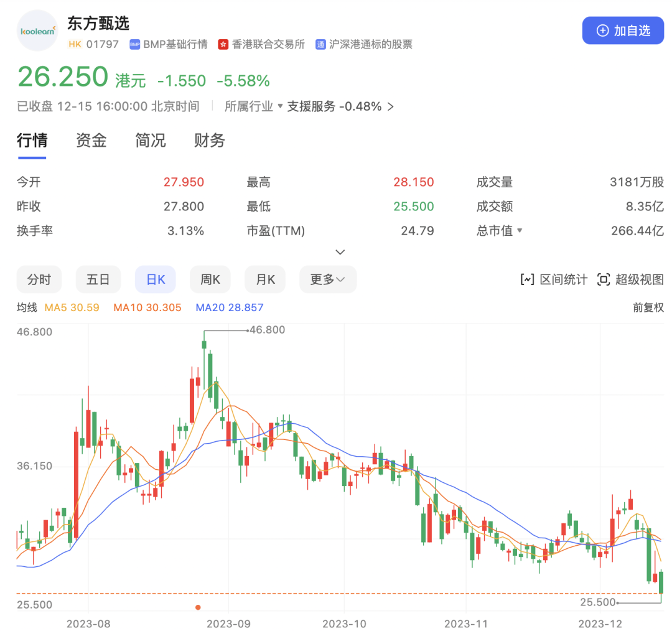
Task: Switch to the 资金 tab
Action: 91,141
